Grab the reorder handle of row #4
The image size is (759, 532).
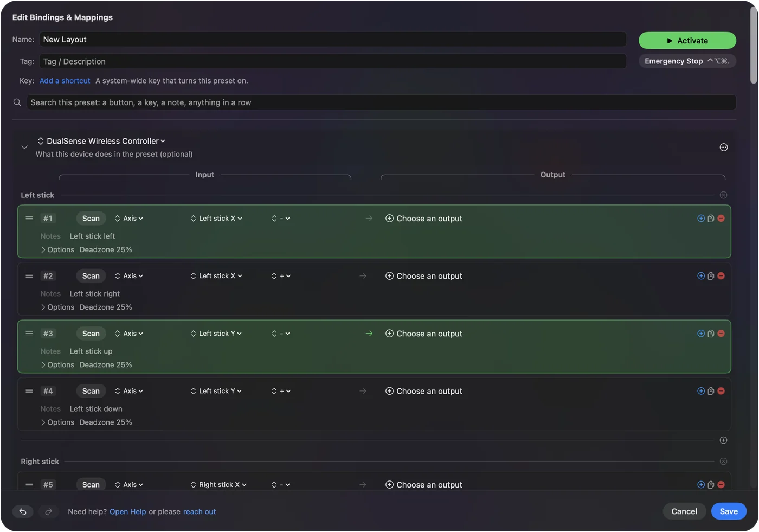pyautogui.click(x=29, y=391)
